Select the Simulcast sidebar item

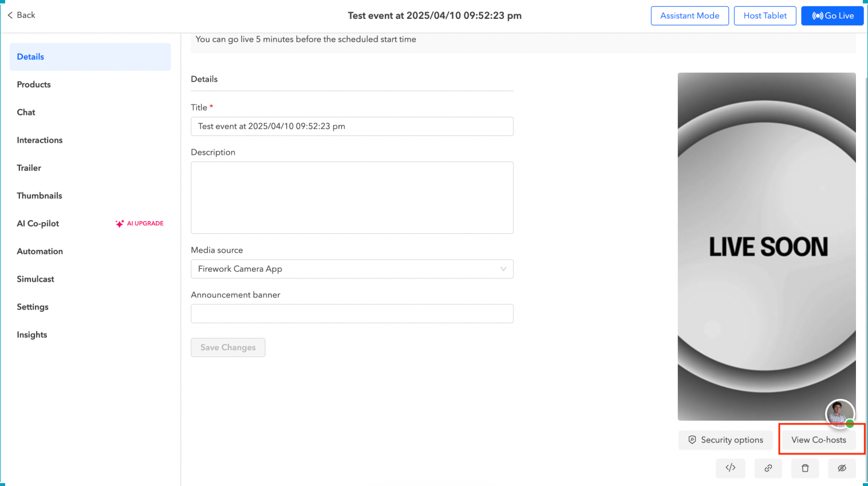[x=35, y=279]
